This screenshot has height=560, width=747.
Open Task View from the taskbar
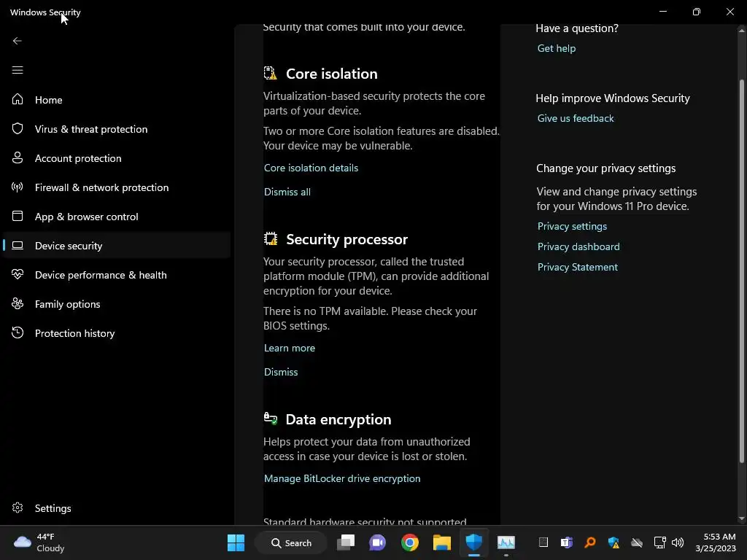pos(346,542)
